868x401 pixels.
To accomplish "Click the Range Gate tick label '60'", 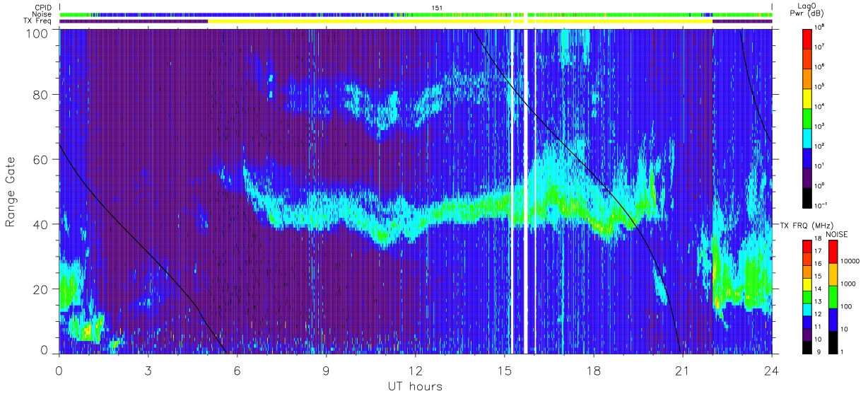I will point(42,159).
